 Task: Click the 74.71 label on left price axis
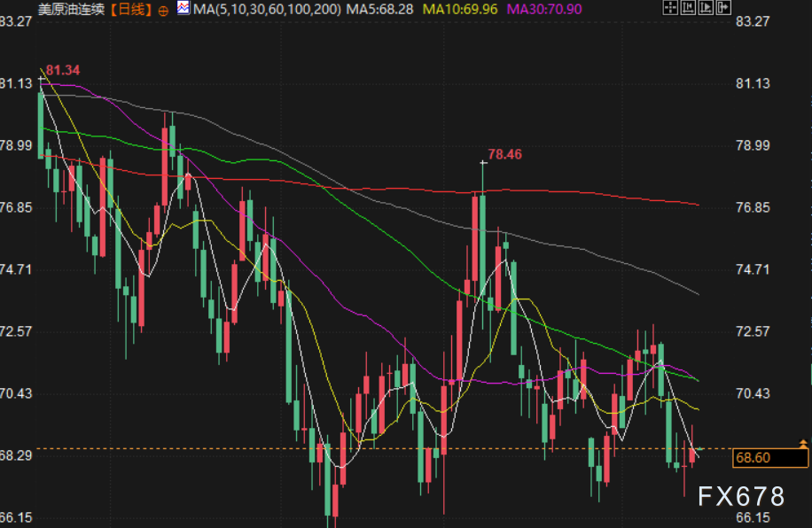pos(18,269)
